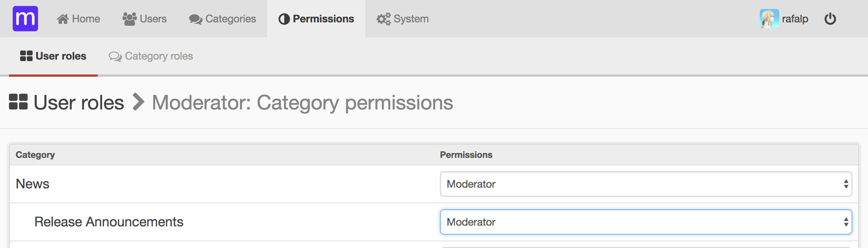Open the News permissions dropdown
The height and width of the screenshot is (248, 868).
(x=645, y=184)
